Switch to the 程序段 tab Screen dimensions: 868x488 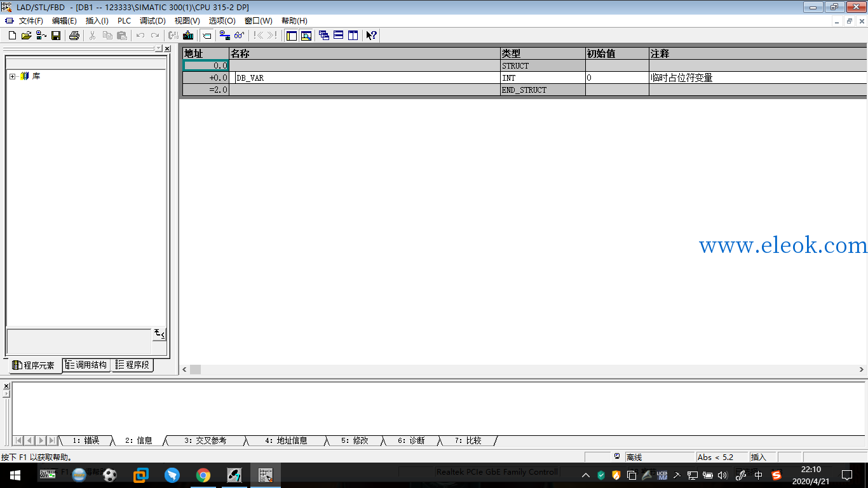133,365
